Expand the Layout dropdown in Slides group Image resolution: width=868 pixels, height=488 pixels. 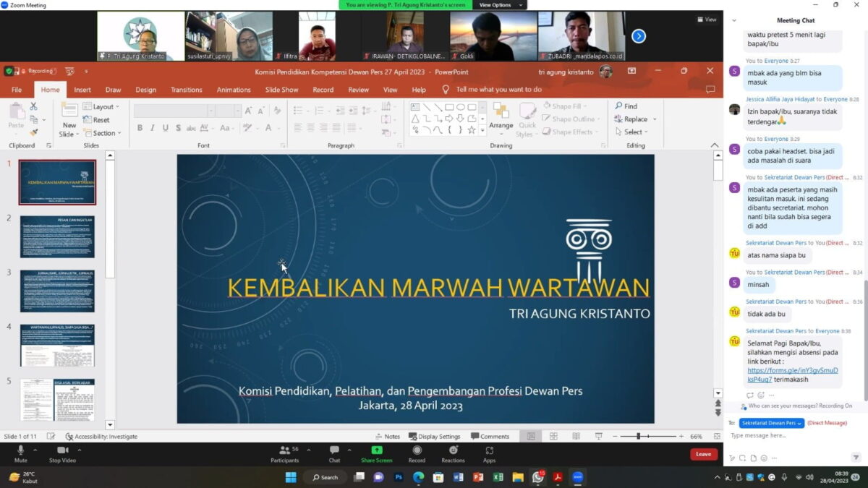point(102,107)
